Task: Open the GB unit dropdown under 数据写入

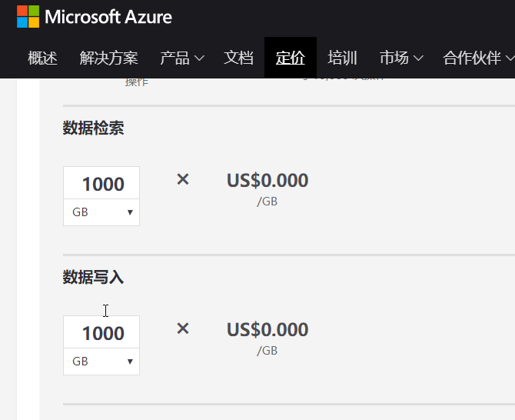Action: pyautogui.click(x=101, y=362)
